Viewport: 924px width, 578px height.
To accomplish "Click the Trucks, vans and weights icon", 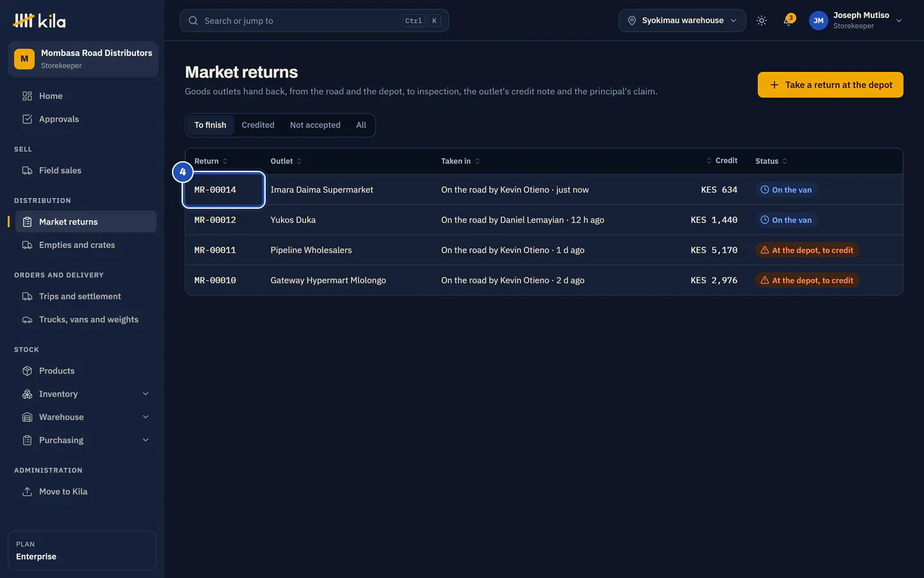I will (x=27, y=319).
